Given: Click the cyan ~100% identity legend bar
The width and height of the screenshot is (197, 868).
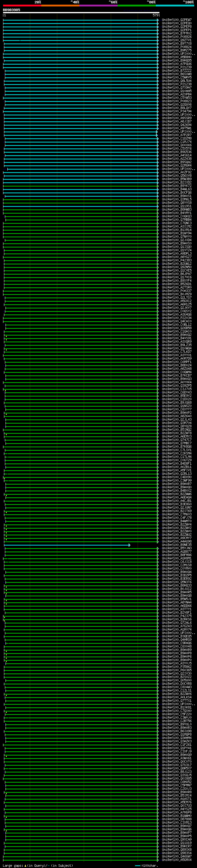Looking at the screenshot, I should (x=175, y=6).
